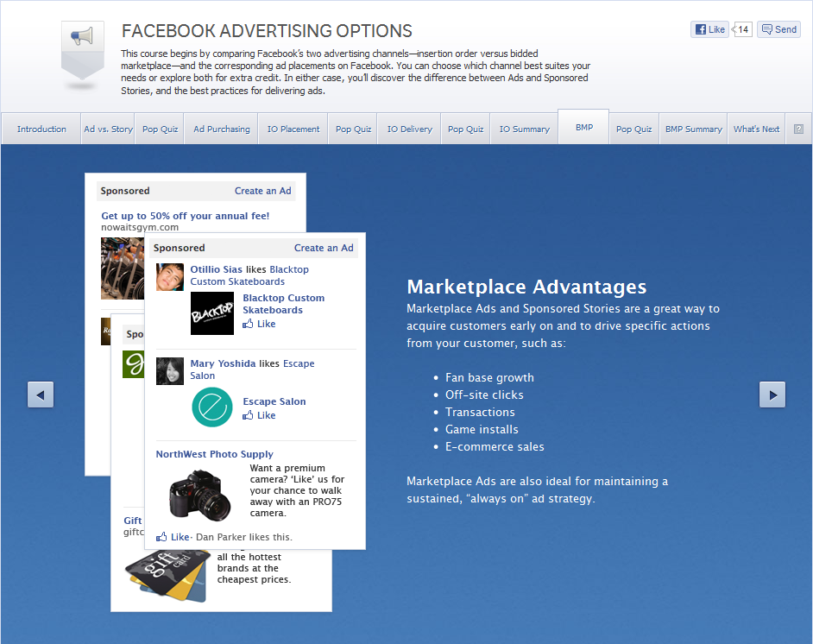
Task: Open the IO Summary tab
Action: [524, 129]
